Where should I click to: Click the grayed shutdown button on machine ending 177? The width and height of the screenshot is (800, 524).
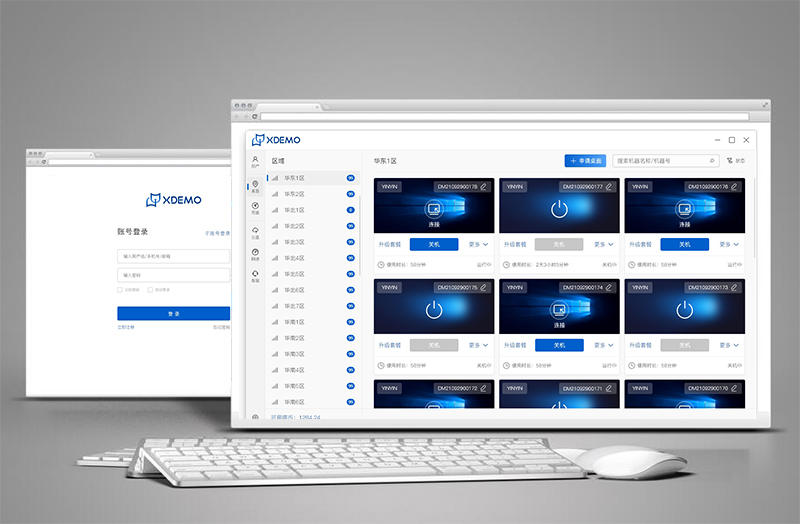tap(559, 244)
